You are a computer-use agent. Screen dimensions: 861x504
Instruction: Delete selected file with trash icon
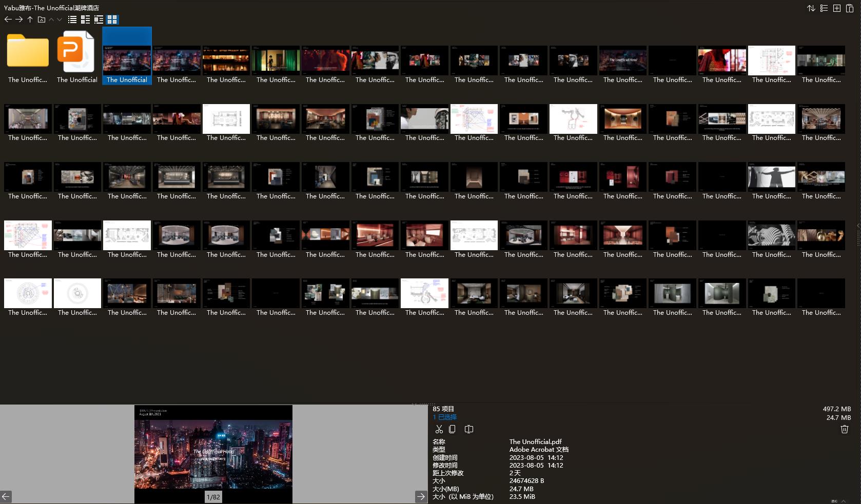coord(845,429)
